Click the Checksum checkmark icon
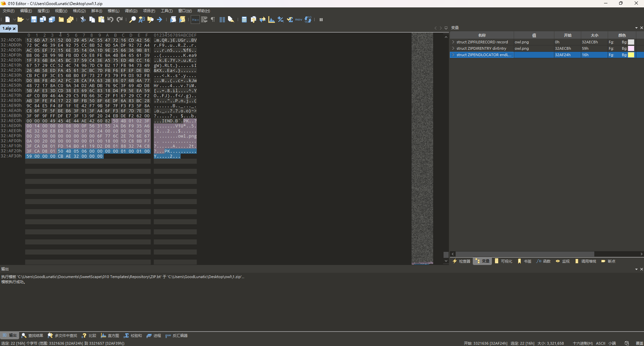 [289, 20]
